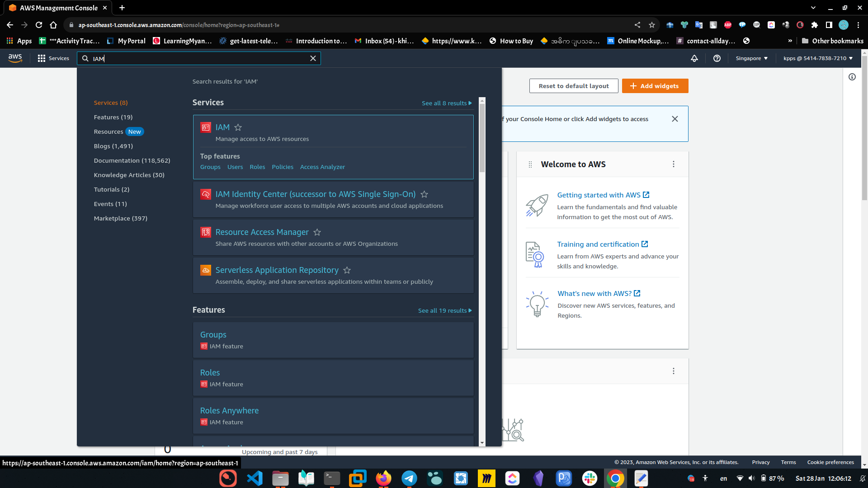Viewport: 868px width, 488px height.
Task: Filter results by Tutorials (2)
Action: coord(111,189)
